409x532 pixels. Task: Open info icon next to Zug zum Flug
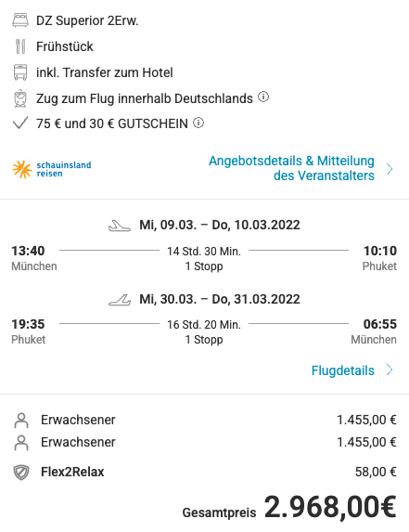pos(263,97)
